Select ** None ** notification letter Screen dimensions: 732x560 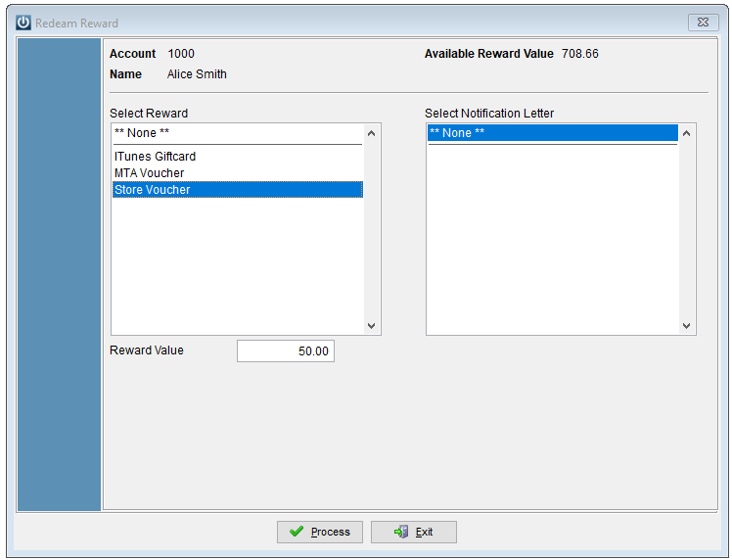pyautogui.click(x=553, y=133)
